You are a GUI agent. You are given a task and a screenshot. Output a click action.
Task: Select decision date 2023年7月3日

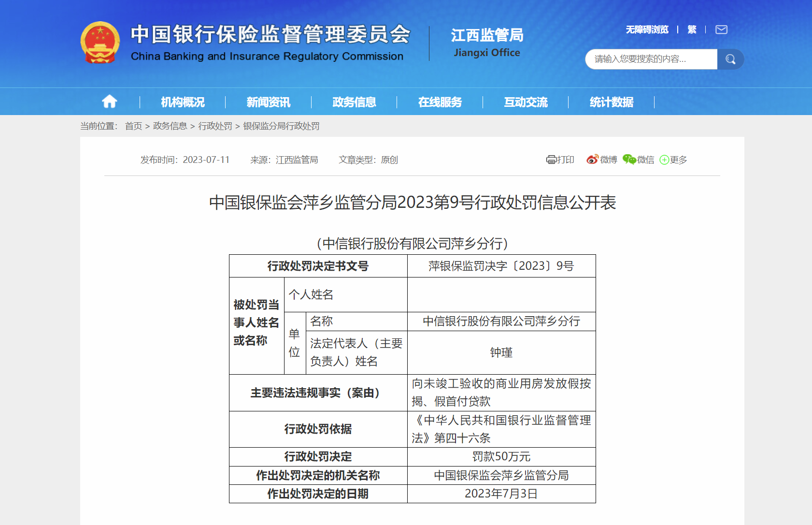coord(501,494)
